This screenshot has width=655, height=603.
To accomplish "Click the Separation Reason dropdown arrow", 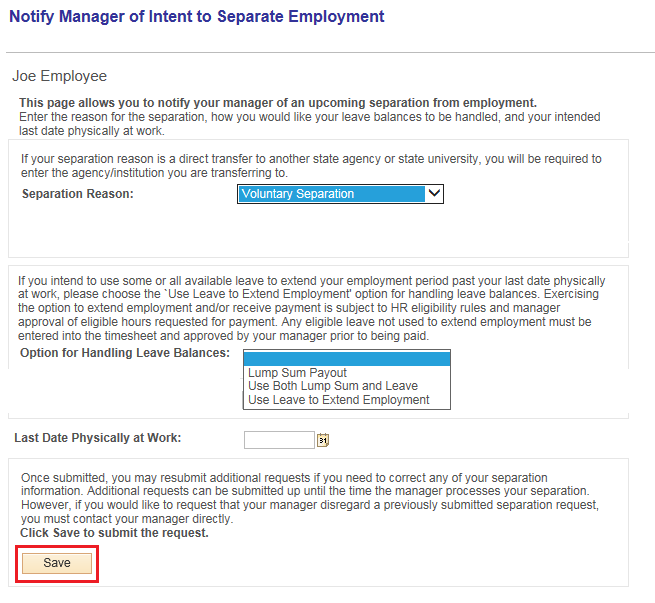I will (433, 194).
